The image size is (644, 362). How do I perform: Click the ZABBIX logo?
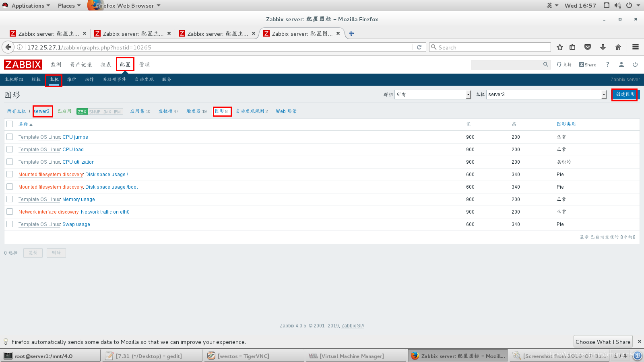pyautogui.click(x=23, y=64)
